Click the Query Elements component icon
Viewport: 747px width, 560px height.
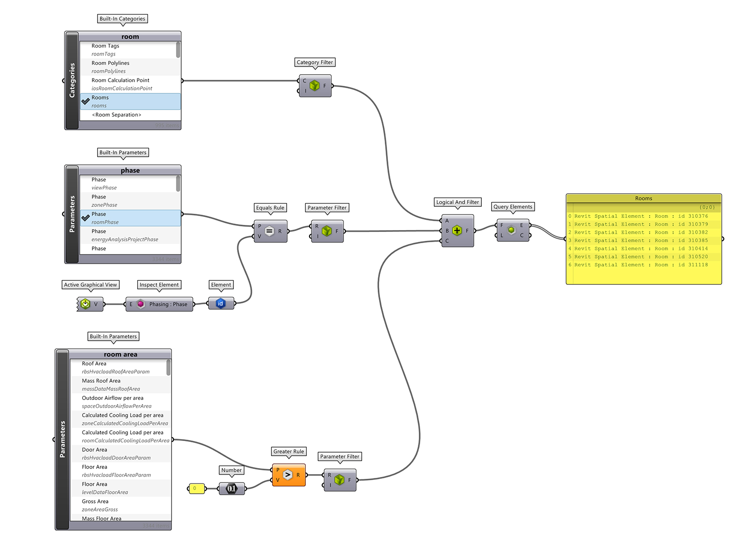click(512, 230)
